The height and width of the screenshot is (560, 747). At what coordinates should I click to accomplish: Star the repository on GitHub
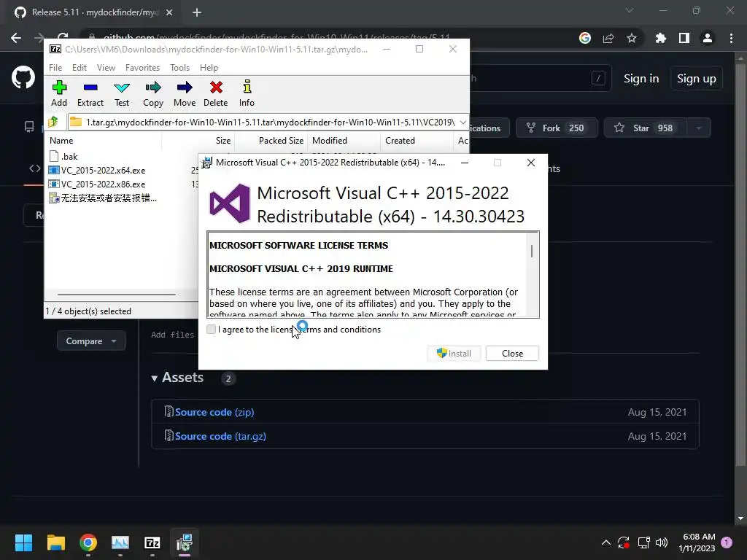click(x=646, y=128)
